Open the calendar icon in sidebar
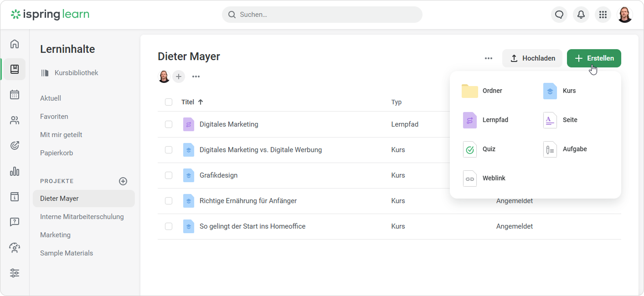This screenshot has height=296, width=644. point(15,95)
